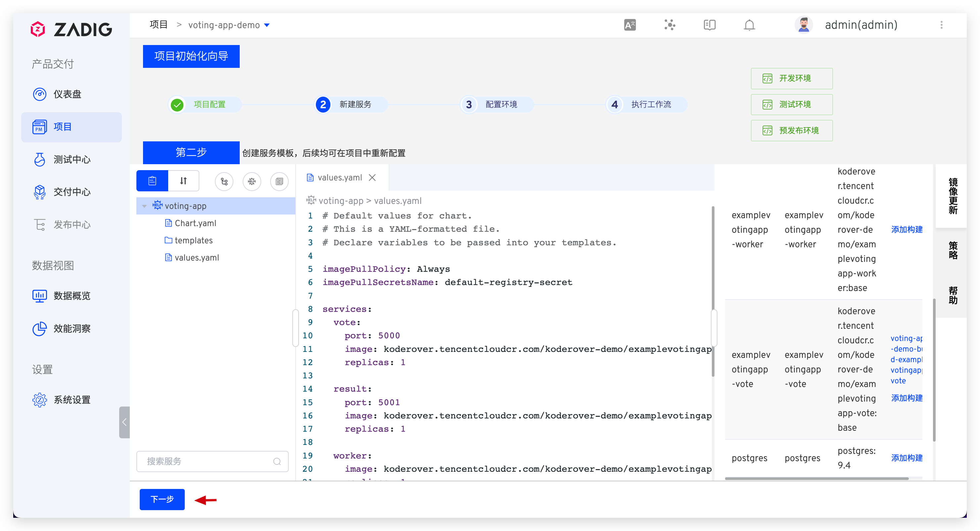Click the Helm chart import icon
The image size is (980, 531).
pos(252,181)
